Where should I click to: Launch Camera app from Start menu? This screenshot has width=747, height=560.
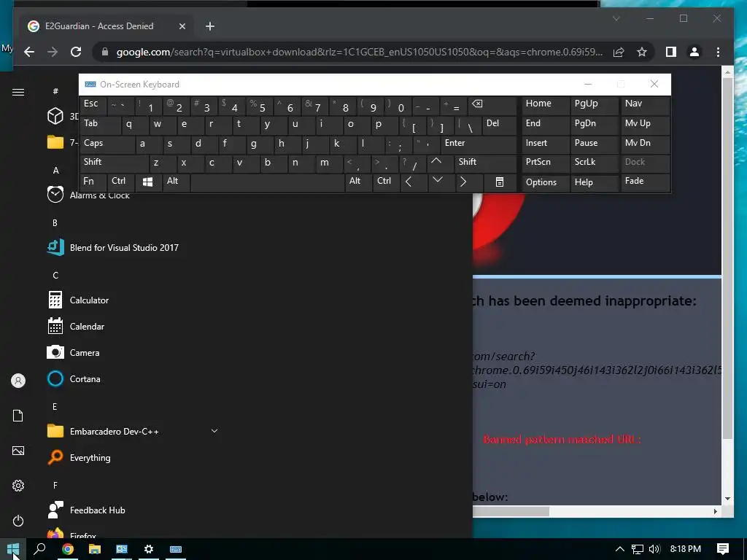pos(133,352)
